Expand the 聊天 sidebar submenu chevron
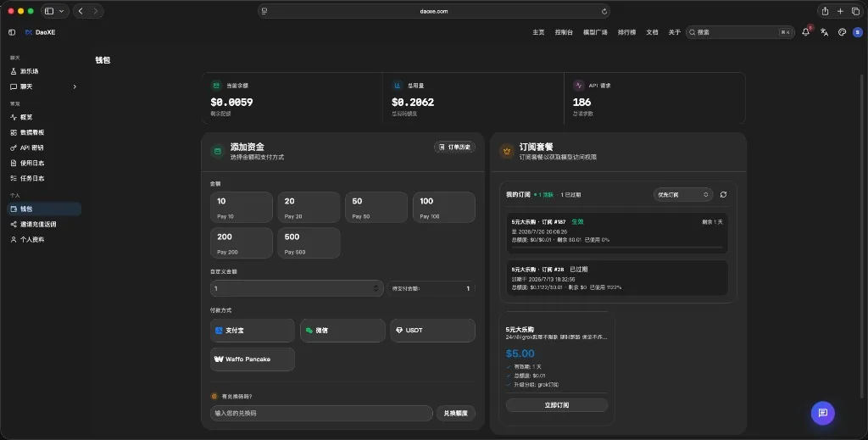868x440 pixels. tap(75, 86)
